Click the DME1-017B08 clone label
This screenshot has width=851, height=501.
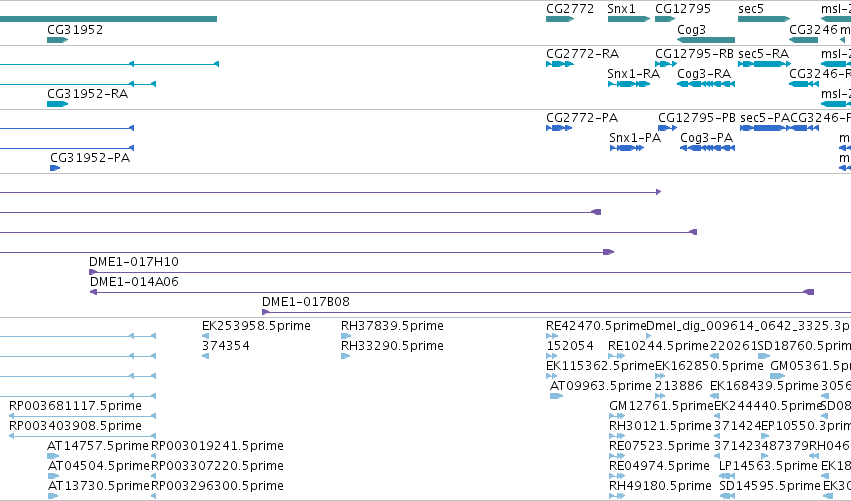tap(306, 302)
